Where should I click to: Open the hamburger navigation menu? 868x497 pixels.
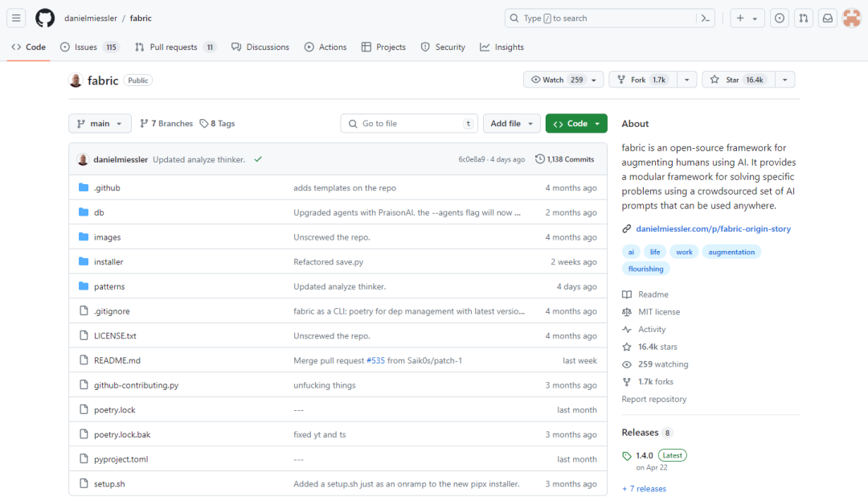coord(16,18)
